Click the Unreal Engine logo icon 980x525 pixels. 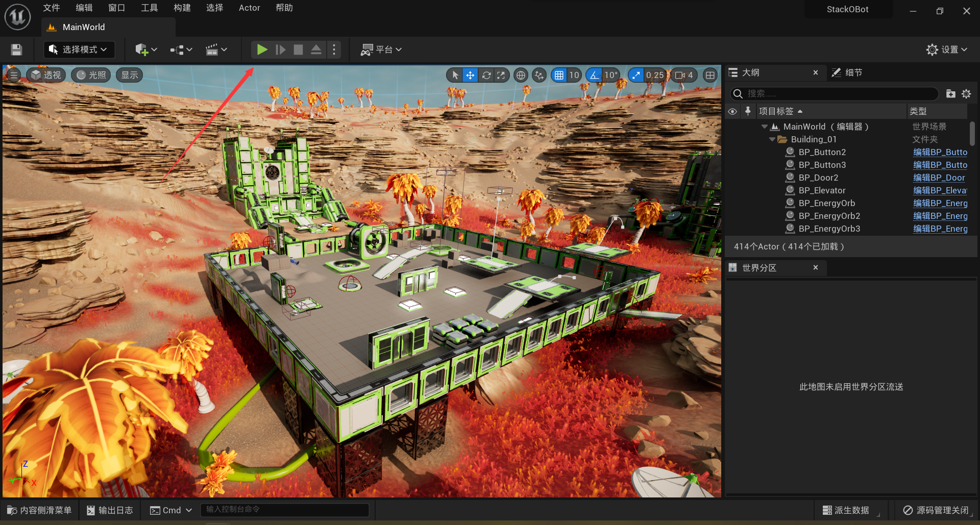pos(17,16)
